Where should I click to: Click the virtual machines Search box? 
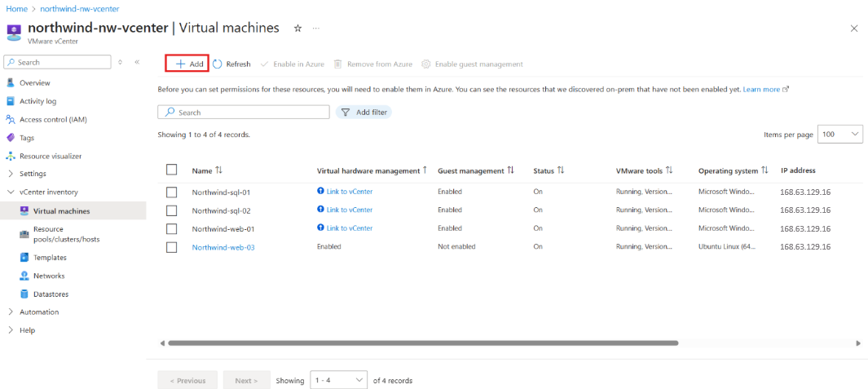point(244,112)
